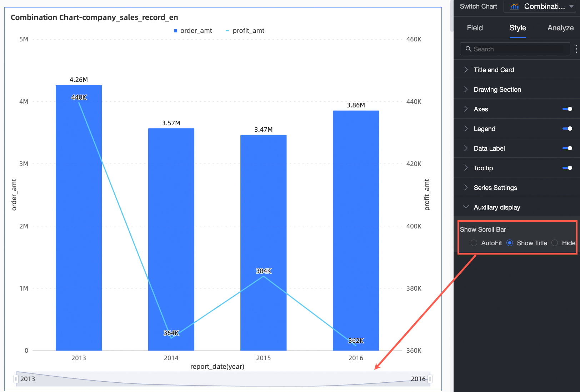Select the Hide scroll bar radio

coord(555,243)
